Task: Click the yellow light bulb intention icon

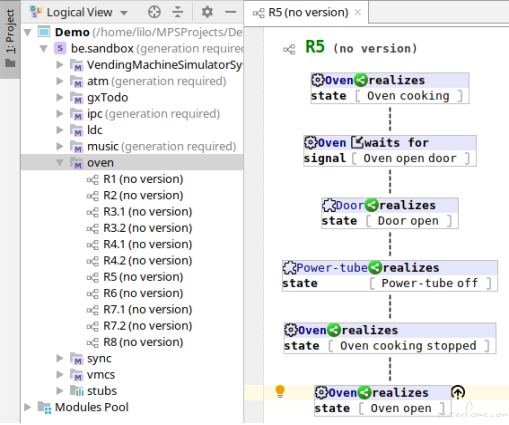Action: pyautogui.click(x=280, y=391)
